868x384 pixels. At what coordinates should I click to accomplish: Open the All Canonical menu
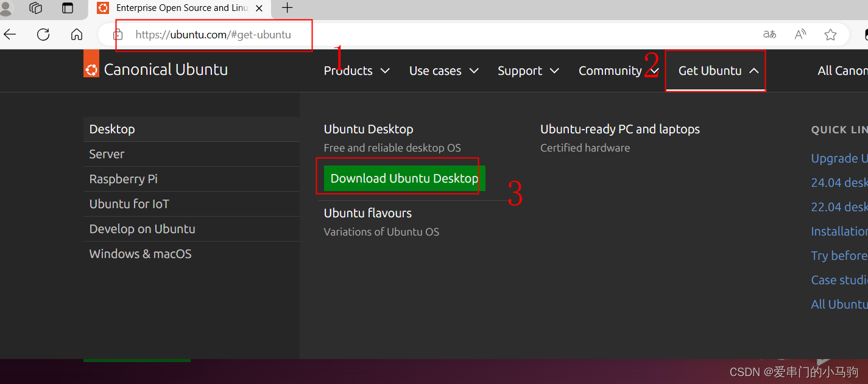(x=842, y=71)
